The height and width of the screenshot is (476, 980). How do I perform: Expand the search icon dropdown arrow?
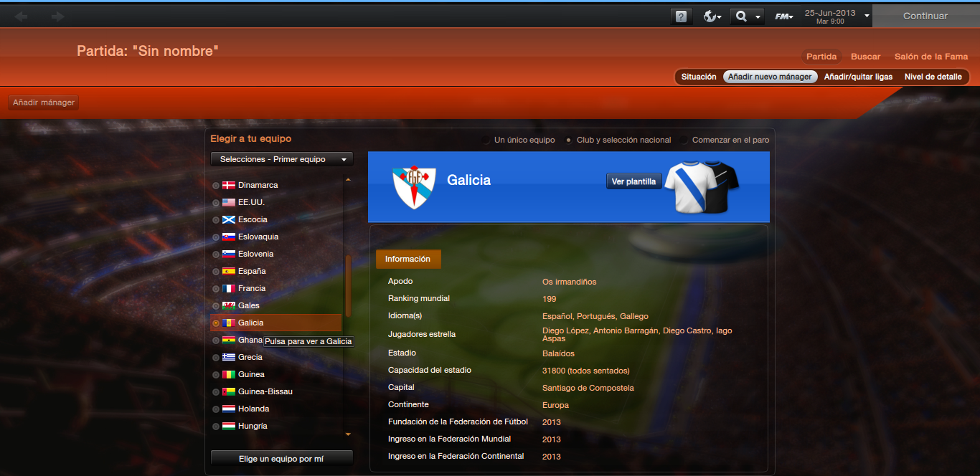tap(758, 16)
